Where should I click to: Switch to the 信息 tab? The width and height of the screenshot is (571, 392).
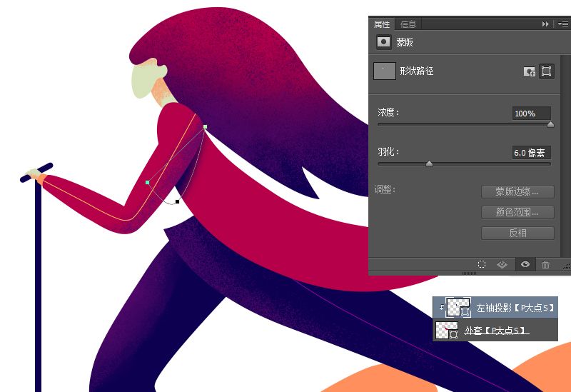408,24
